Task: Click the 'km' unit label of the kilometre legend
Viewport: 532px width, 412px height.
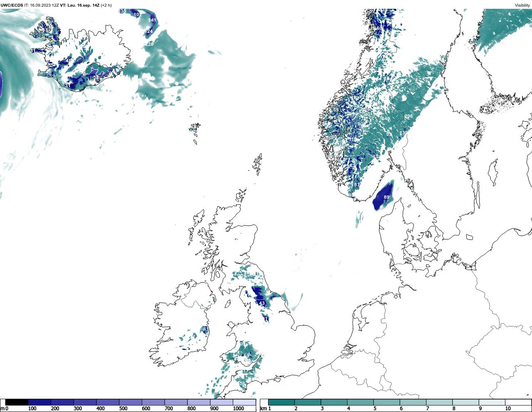Action: 263,409
